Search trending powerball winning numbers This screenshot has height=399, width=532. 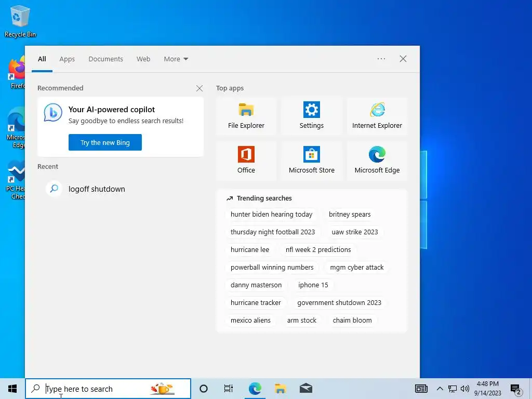coord(272,268)
